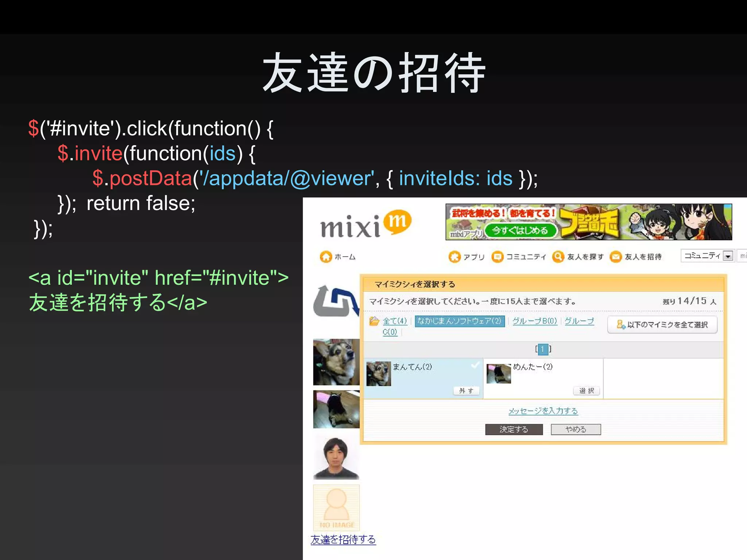This screenshot has width=747, height=560.
Task: Open the アプリ apps icon
Action: (x=454, y=257)
